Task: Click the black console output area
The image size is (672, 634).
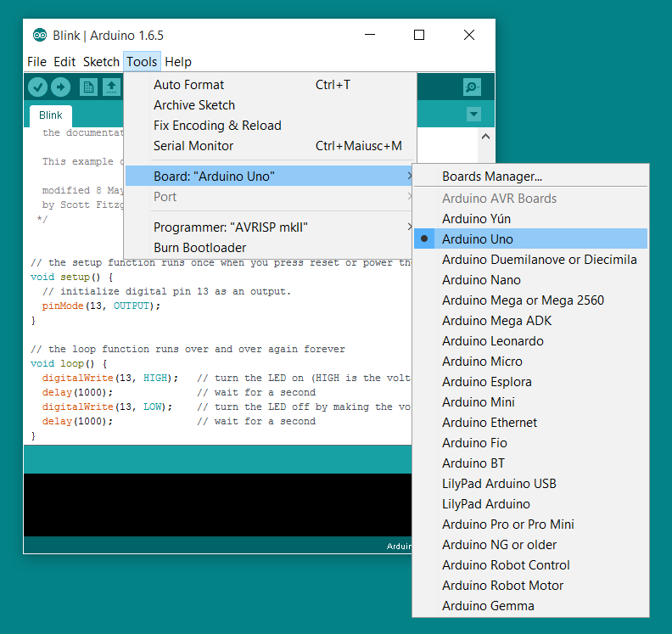Action: pos(218,504)
